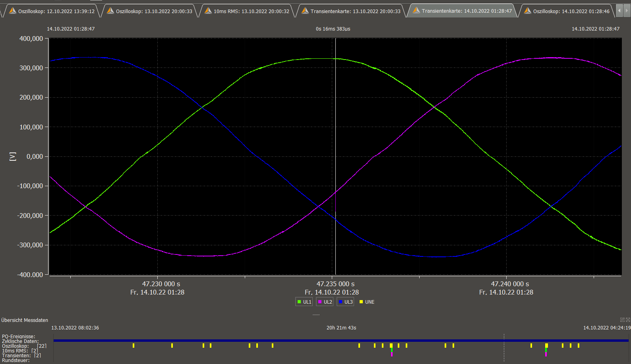Click the Oszilloskop [22] row label
The width and height of the screenshot is (631, 364).
pyautogui.click(x=24, y=346)
